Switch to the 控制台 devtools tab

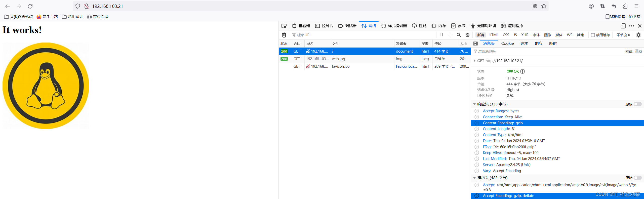click(324, 26)
